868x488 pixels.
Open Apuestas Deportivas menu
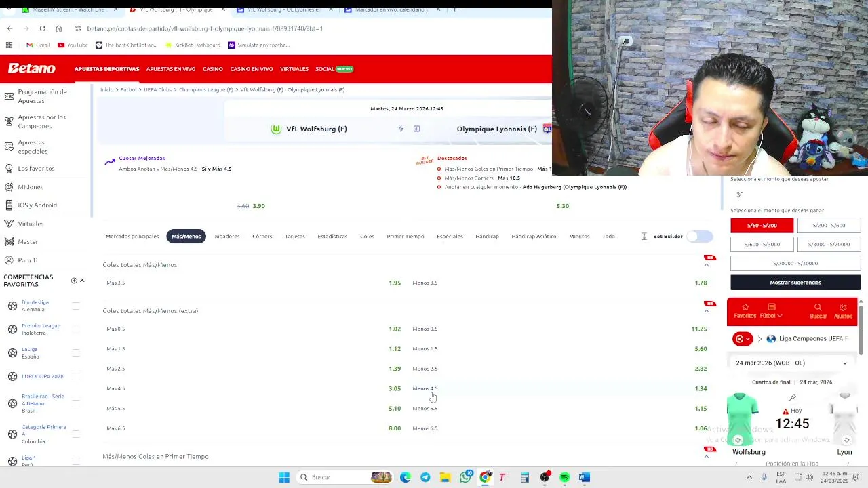click(x=106, y=69)
